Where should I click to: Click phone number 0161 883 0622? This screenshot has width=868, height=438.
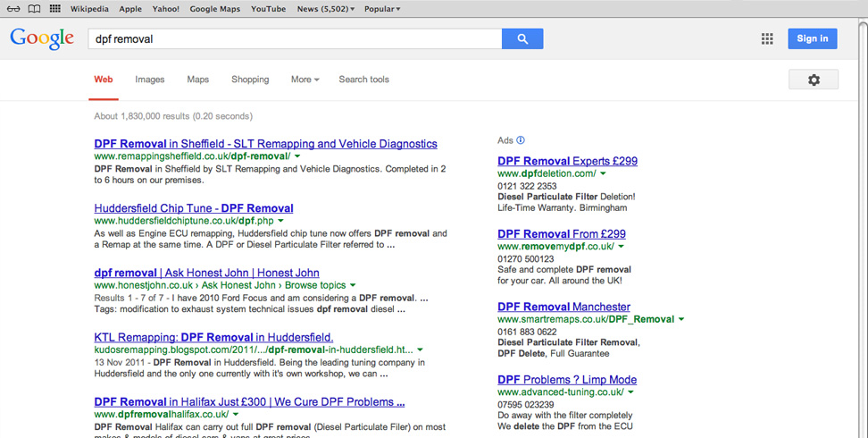pos(527,332)
